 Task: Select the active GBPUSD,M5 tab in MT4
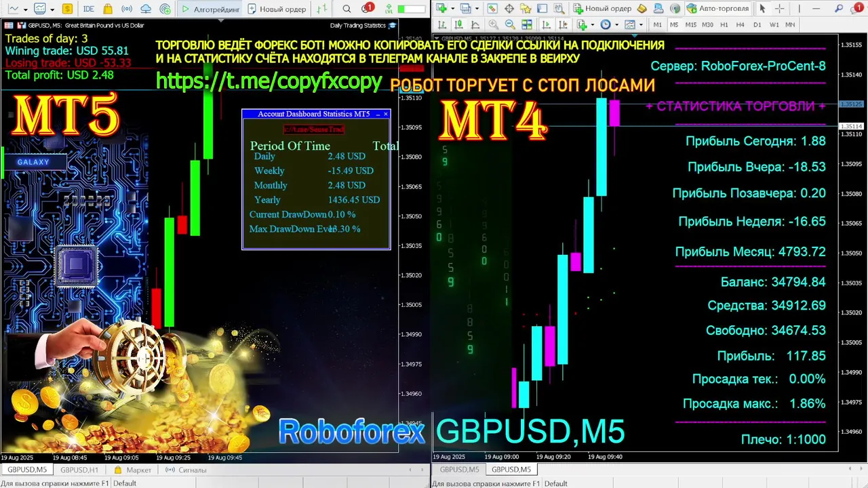tap(511, 469)
